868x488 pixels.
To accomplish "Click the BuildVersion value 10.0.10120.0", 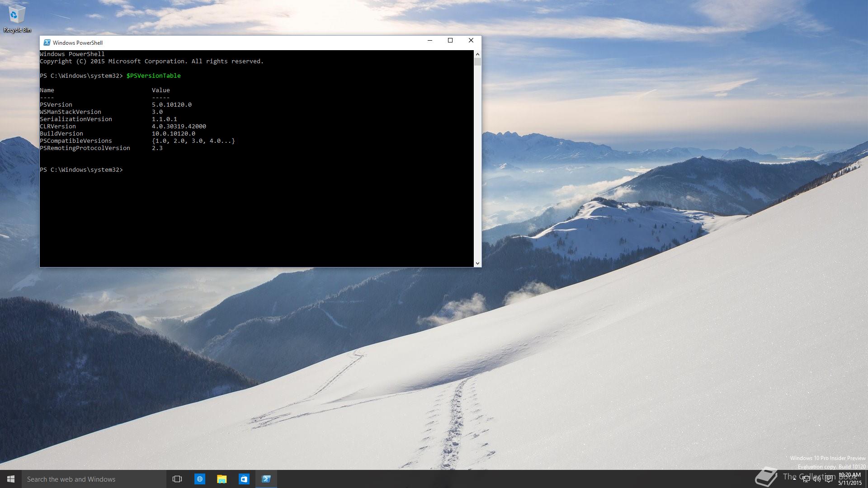I will [174, 134].
